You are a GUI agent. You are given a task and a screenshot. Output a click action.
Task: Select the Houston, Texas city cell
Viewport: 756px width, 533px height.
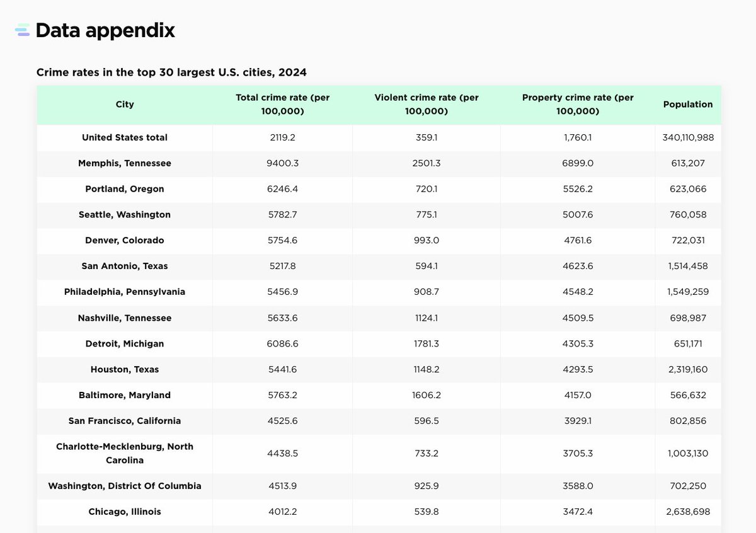pos(125,370)
